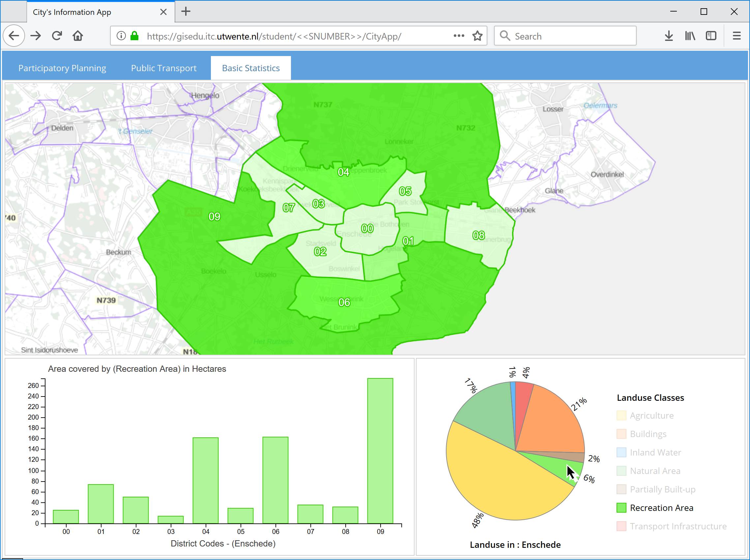Image resolution: width=750 pixels, height=560 pixels.
Task: Toggle Agriculture landuse legend entry
Action: tap(651, 416)
